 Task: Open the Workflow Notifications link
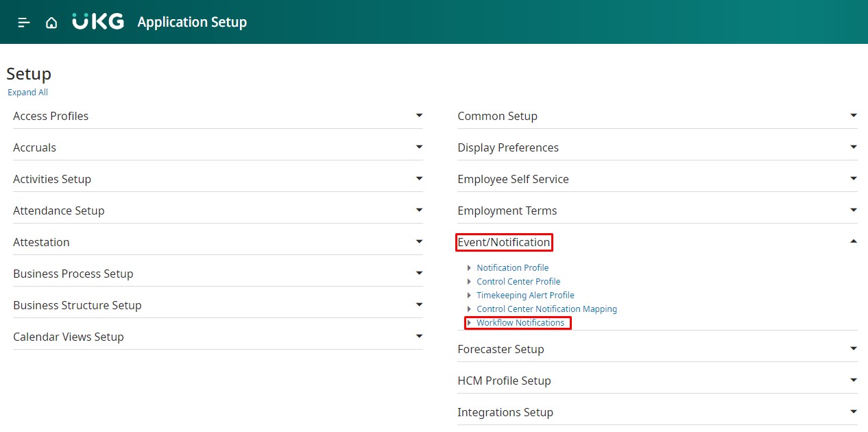pos(520,323)
